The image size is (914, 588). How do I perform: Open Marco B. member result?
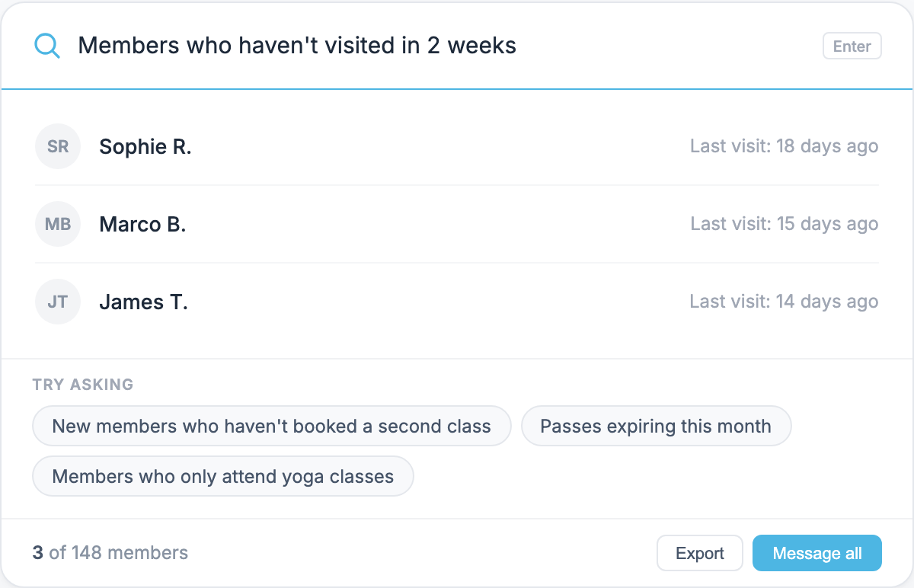tap(457, 224)
